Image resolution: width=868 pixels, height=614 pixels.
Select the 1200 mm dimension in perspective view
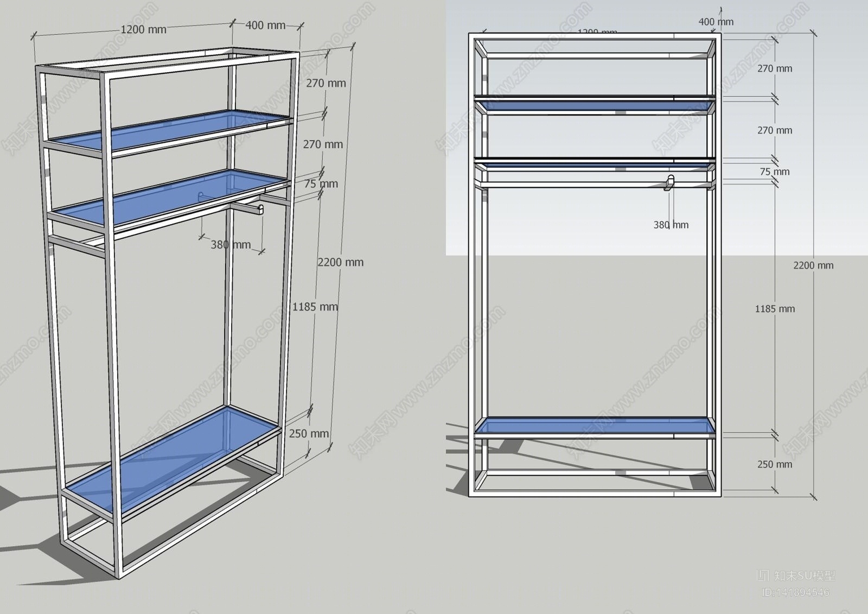pyautogui.click(x=143, y=29)
